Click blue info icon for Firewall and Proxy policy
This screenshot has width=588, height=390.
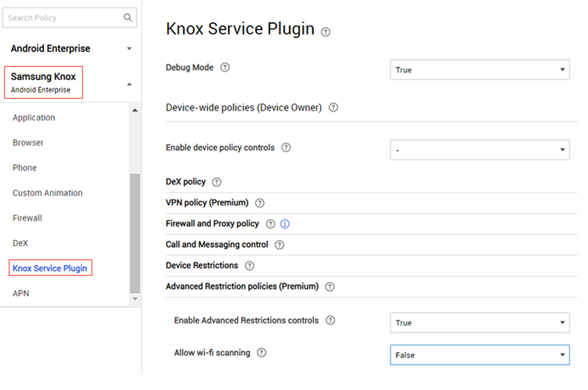click(x=285, y=224)
